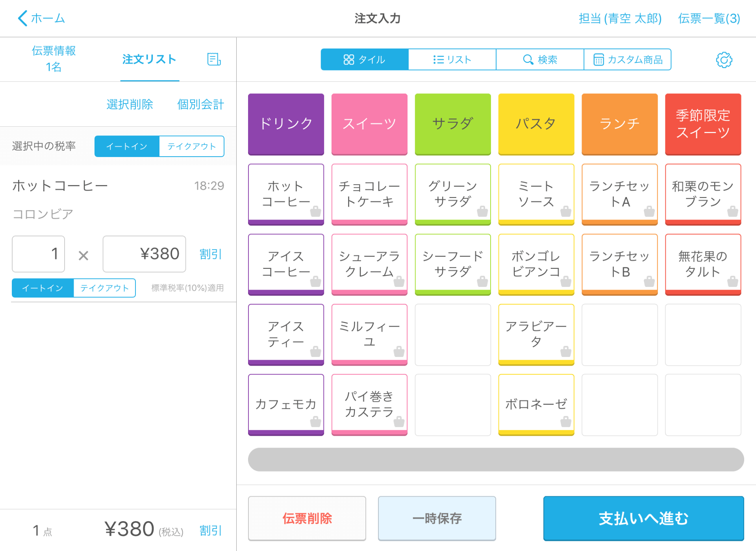Click 個別会計 link
The width and height of the screenshot is (756, 551).
(x=200, y=104)
